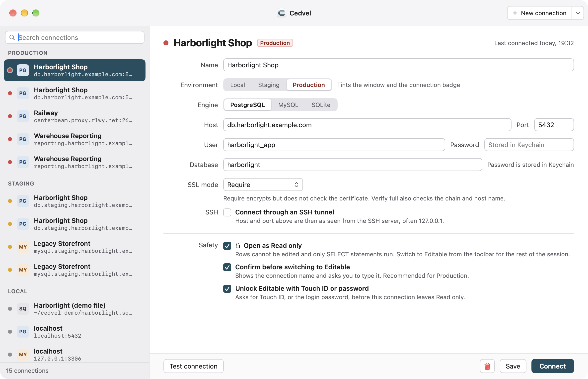
Task: Click Test connection
Action: click(x=193, y=366)
